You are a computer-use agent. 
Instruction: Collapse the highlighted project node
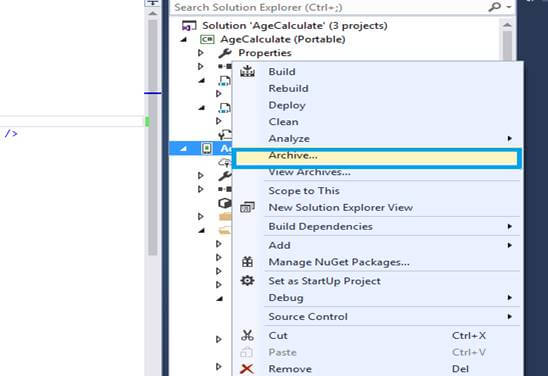tap(183, 149)
